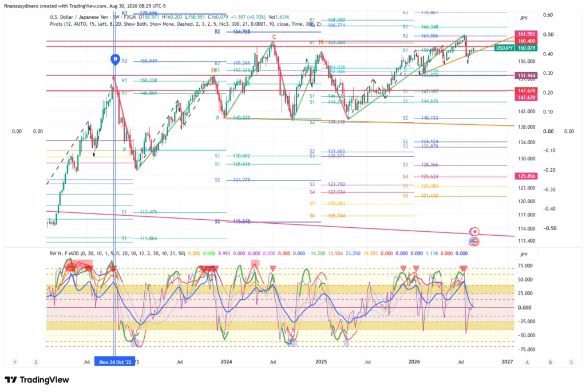This screenshot has width=586, height=392.
Task: Click the 75.000 tick on the indicator scale
Action: point(525,266)
